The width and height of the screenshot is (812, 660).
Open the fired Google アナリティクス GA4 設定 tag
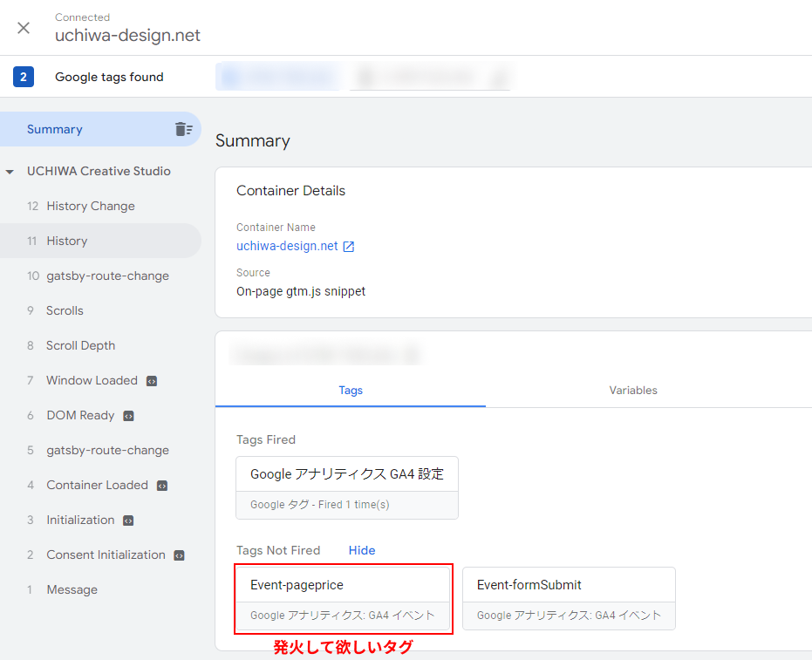coord(347,487)
